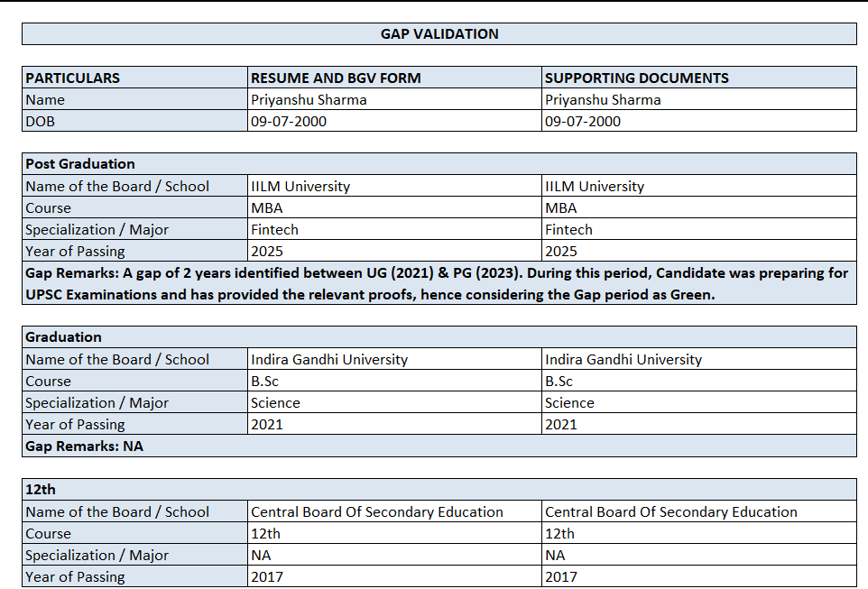Click the 2025 year of passing in Supporting Documents
This screenshot has width=868, height=589.
coord(699,251)
